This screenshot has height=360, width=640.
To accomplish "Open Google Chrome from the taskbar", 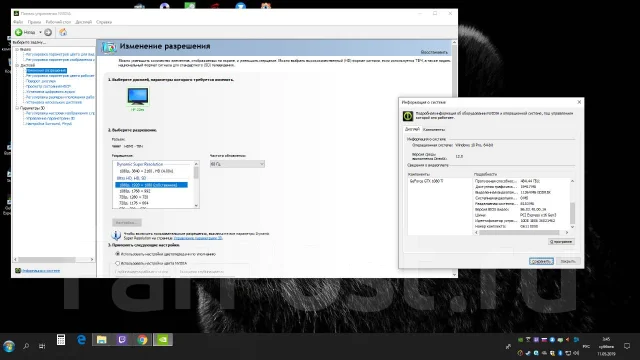I will click(142, 340).
